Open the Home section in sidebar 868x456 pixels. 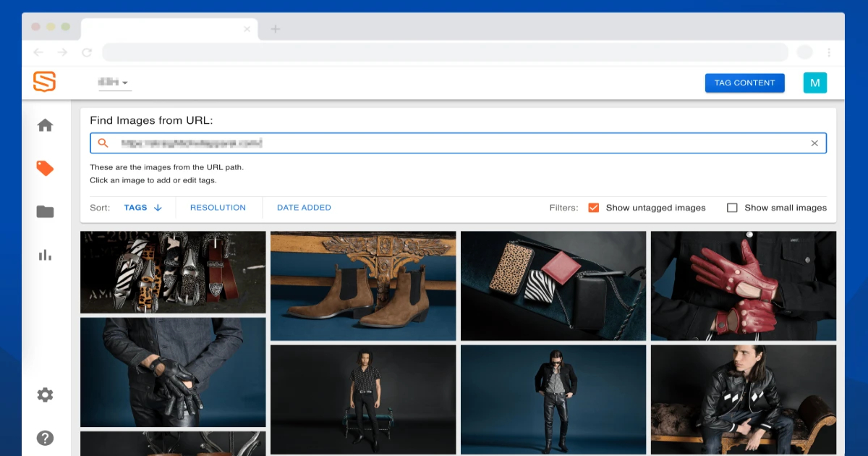coord(45,125)
